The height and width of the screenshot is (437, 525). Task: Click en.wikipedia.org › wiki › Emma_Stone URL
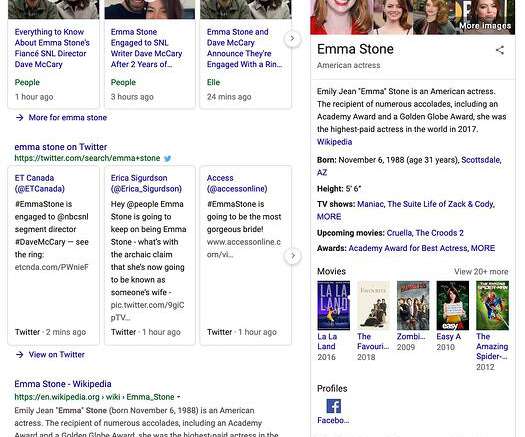94,397
